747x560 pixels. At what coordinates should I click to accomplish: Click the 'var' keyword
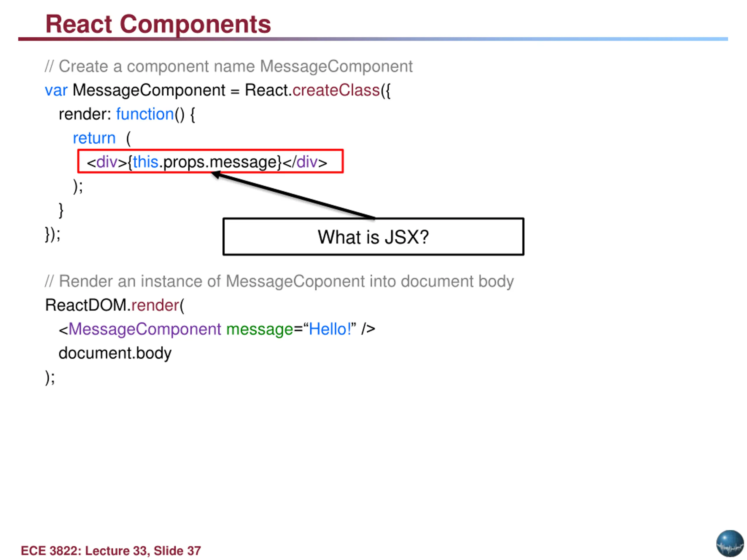point(56,90)
